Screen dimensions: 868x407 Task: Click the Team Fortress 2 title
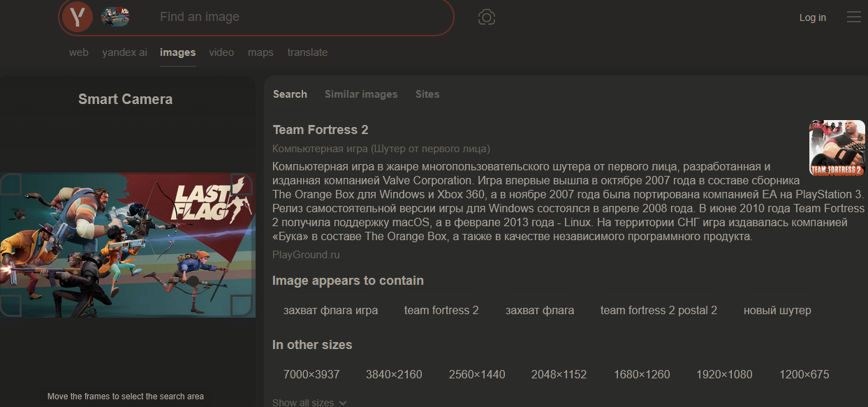(321, 130)
